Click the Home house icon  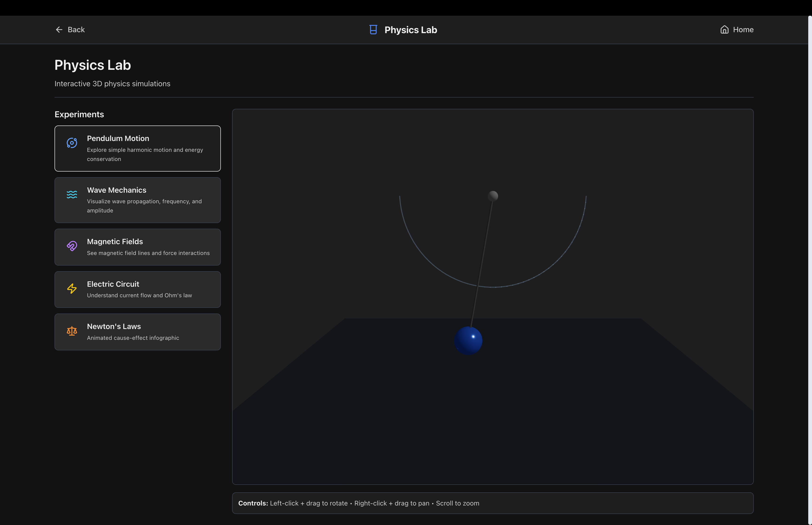(724, 30)
